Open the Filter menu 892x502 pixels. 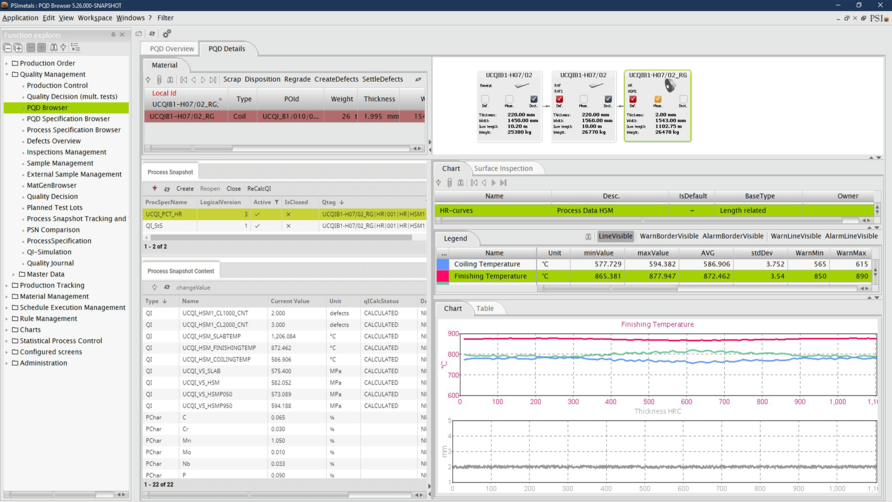click(x=166, y=18)
